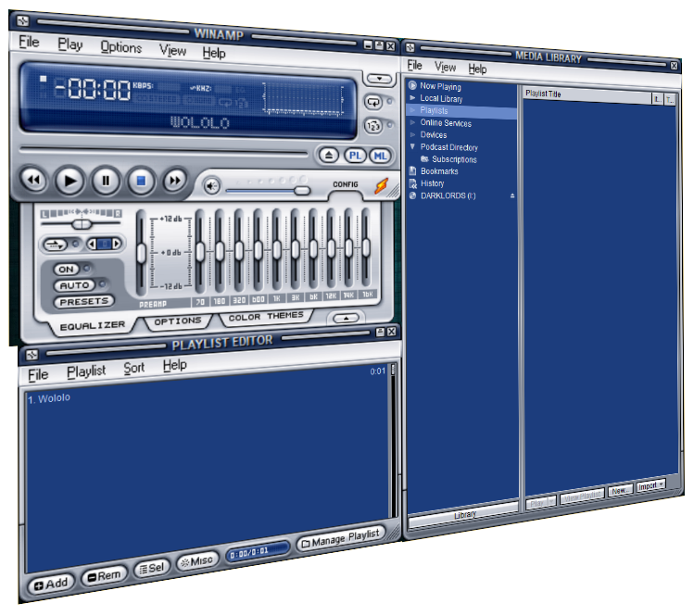Screen dimensions: 694x616
Task: Click the Playlist Title column header
Action: 587,95
